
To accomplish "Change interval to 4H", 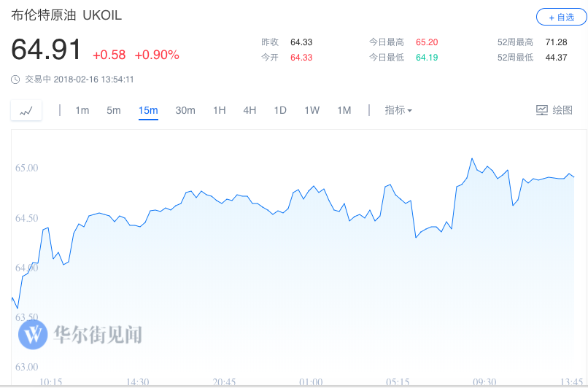I will click(x=249, y=110).
